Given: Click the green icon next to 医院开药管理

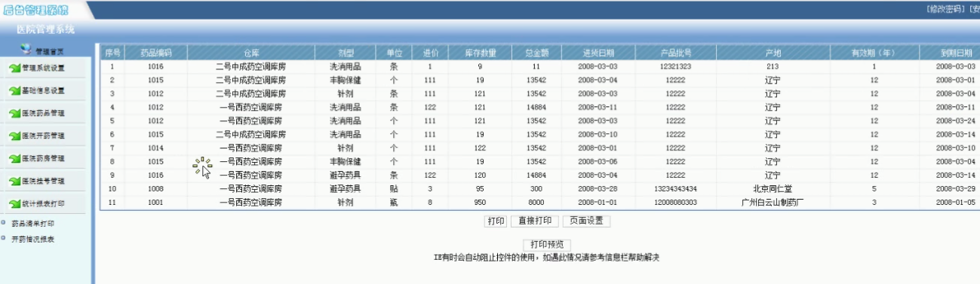Looking at the screenshot, I should (14, 136).
